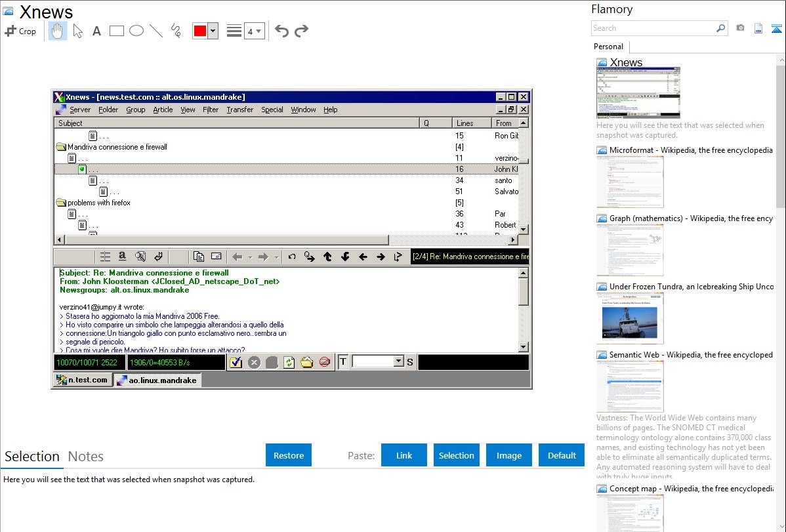
Task: Click the line thickness lines icon
Action: 234,31
